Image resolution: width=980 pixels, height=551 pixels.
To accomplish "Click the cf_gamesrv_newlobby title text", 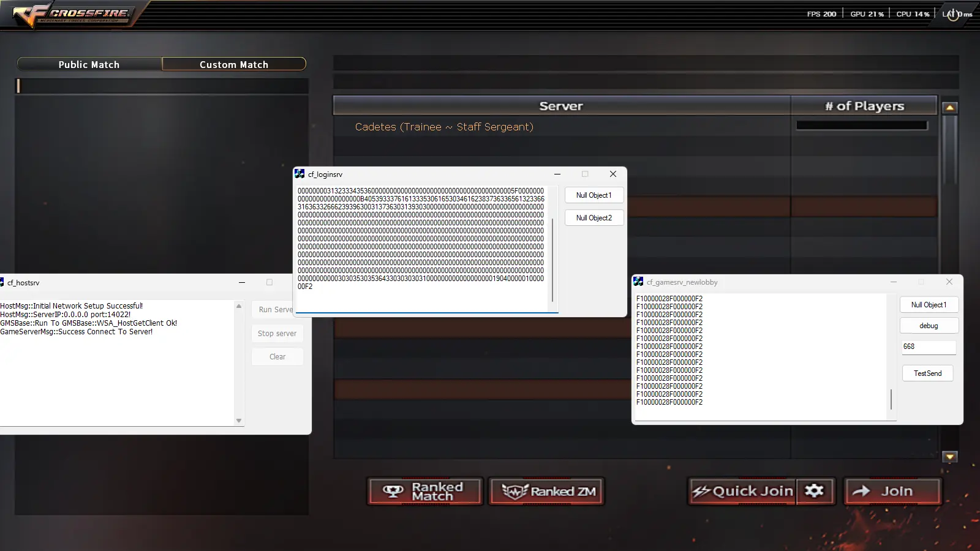I will [682, 282].
